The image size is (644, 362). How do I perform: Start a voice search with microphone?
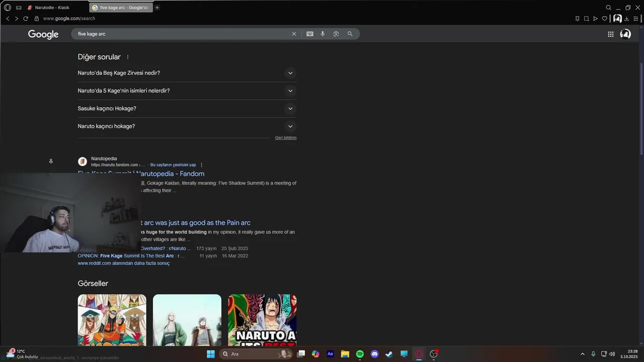(323, 34)
